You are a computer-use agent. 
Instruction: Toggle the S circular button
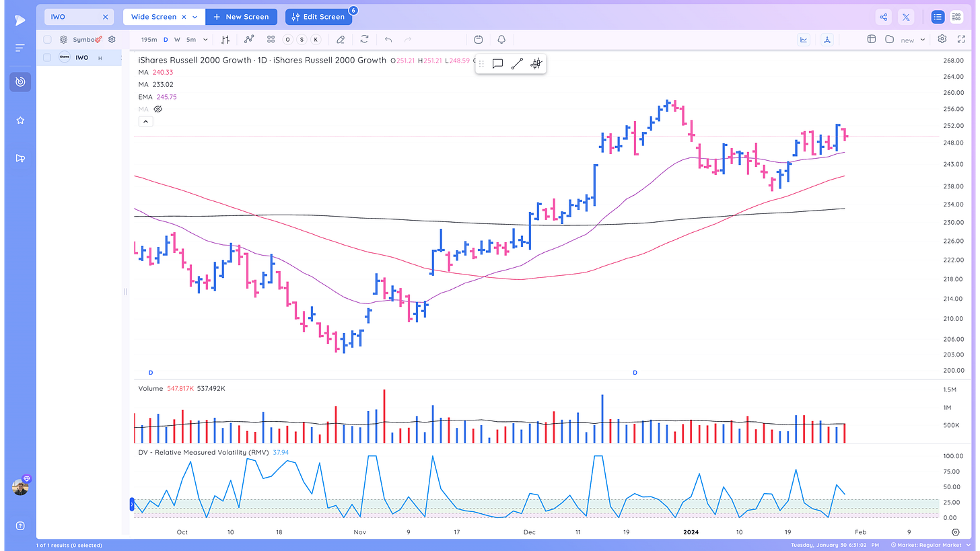302,40
